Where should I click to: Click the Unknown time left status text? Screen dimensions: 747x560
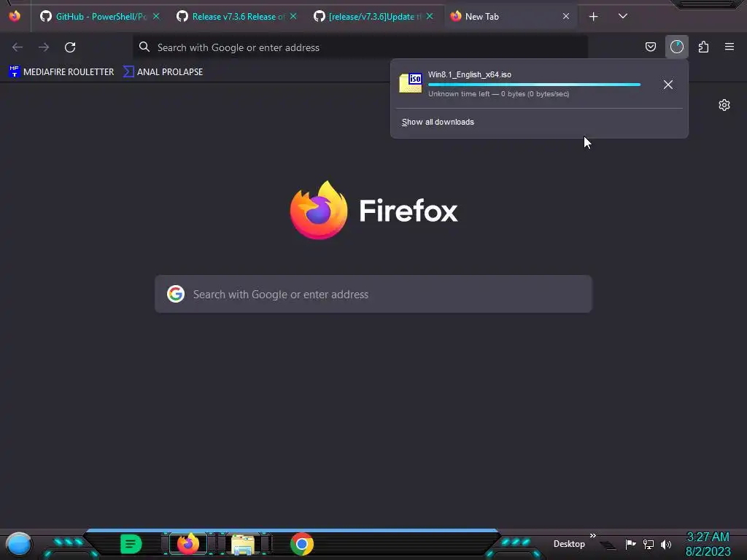498,94
